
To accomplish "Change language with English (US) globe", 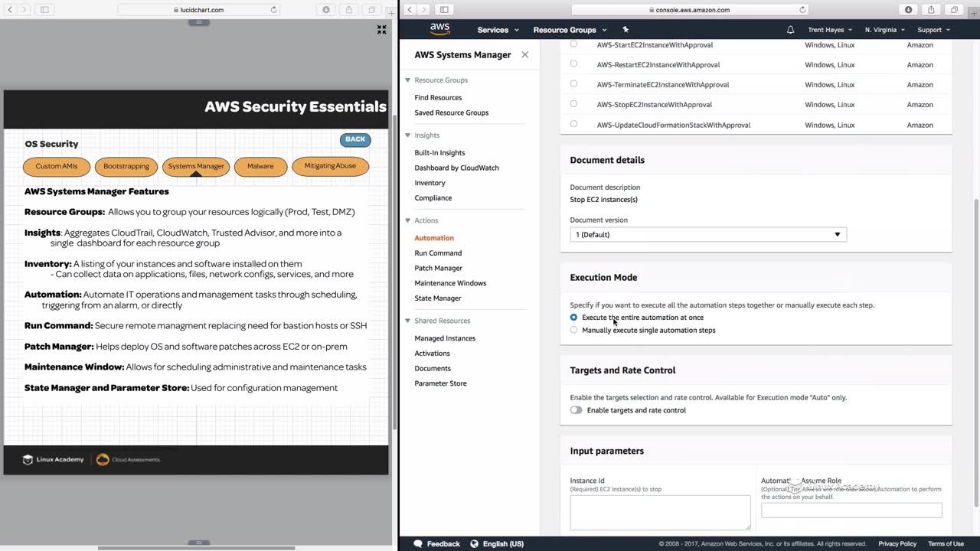I will 497,544.
